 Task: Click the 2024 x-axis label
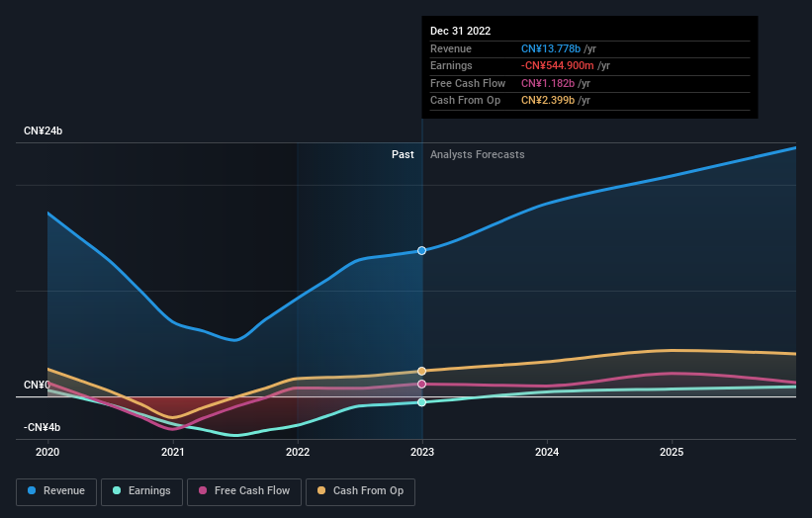pos(547,453)
